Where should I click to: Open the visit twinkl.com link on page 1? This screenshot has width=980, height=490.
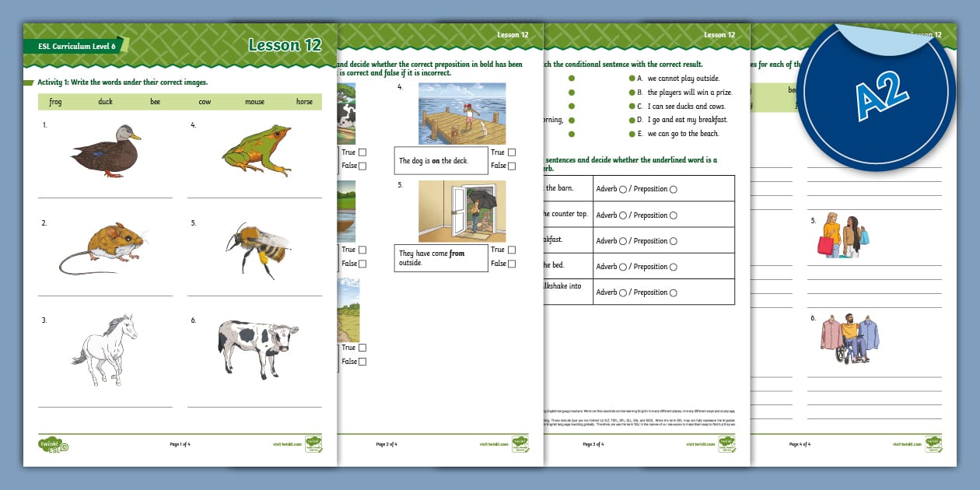[287, 444]
